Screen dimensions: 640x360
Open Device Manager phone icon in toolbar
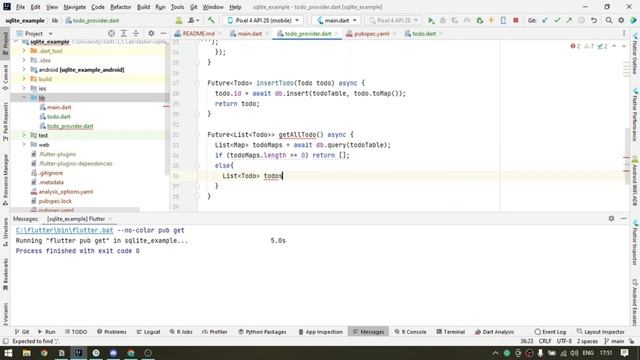[503, 20]
